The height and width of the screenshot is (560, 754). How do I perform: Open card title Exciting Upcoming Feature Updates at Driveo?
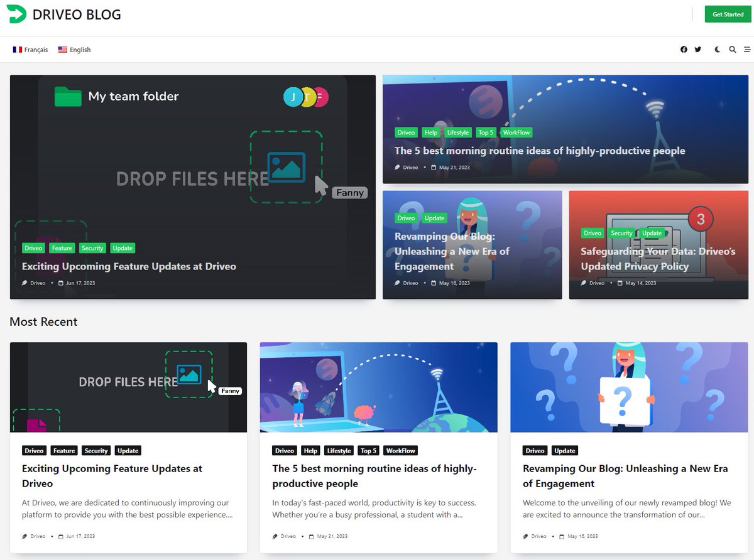[112, 476]
